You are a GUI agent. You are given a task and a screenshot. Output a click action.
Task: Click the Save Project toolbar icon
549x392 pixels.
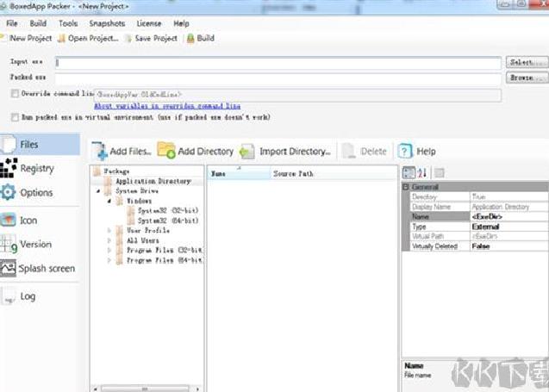click(x=128, y=38)
